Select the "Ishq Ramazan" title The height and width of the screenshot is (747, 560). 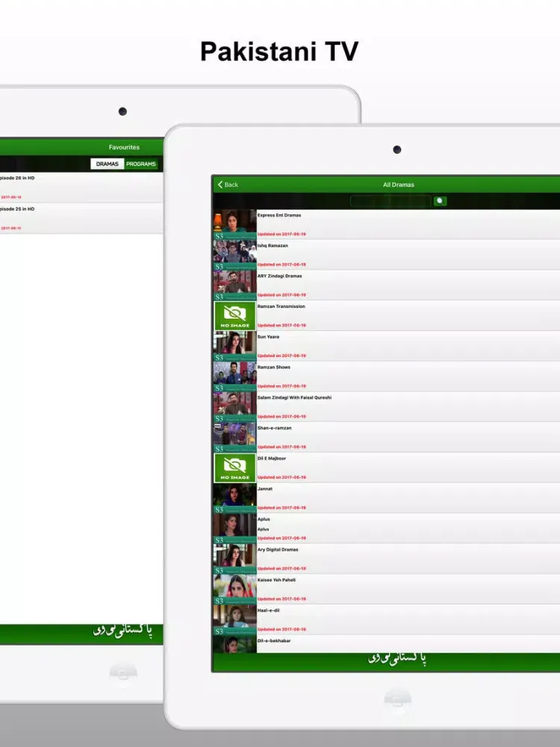click(273, 246)
